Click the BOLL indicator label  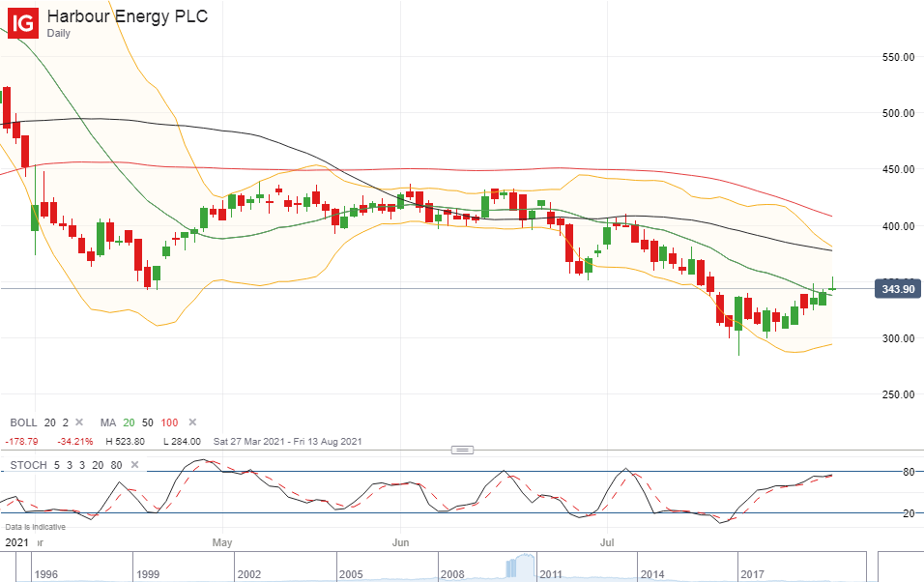[23, 422]
